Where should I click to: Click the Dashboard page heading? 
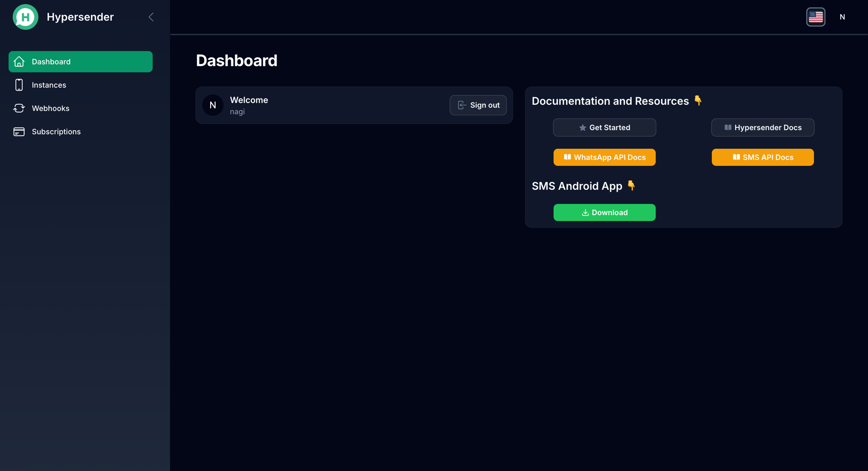[236, 61]
